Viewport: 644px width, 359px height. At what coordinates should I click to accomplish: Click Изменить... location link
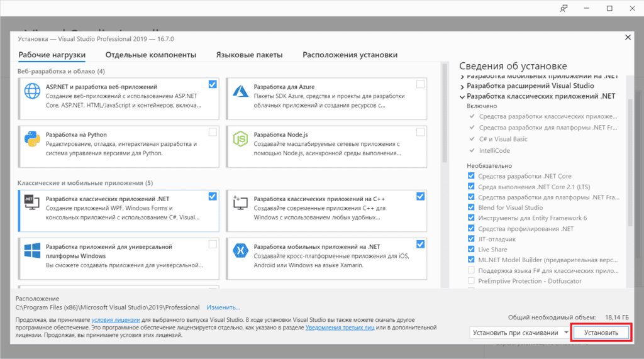[x=223, y=307]
